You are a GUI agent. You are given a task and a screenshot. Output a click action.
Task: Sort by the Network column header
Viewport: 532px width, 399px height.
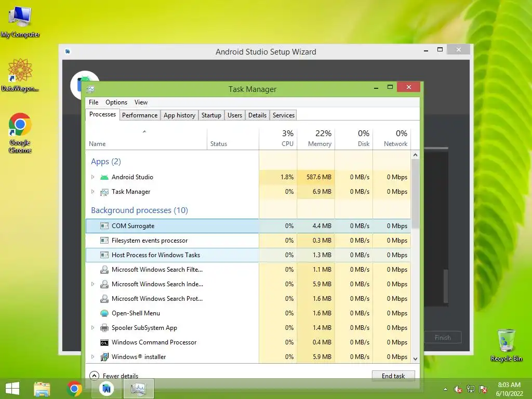pos(392,139)
